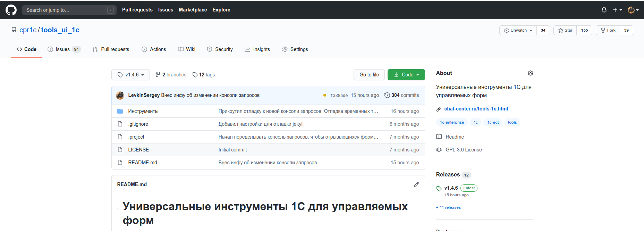644x231 pixels.
Task: Expand the green Code download dropdown
Action: point(406,75)
